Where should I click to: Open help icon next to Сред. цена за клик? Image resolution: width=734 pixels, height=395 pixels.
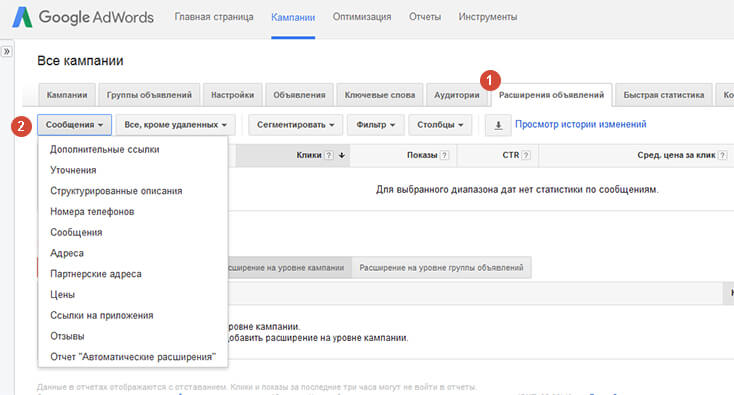point(723,155)
